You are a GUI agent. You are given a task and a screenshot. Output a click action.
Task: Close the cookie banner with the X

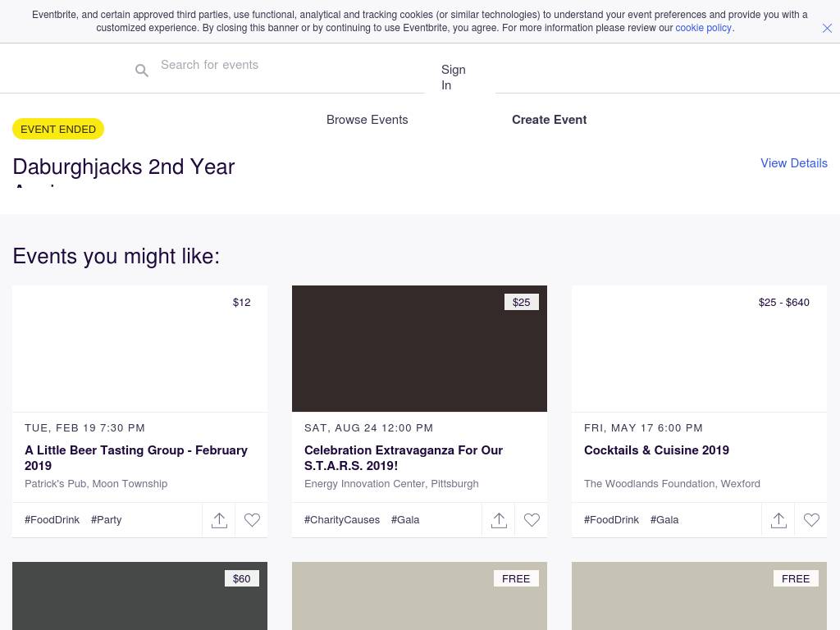tap(827, 28)
